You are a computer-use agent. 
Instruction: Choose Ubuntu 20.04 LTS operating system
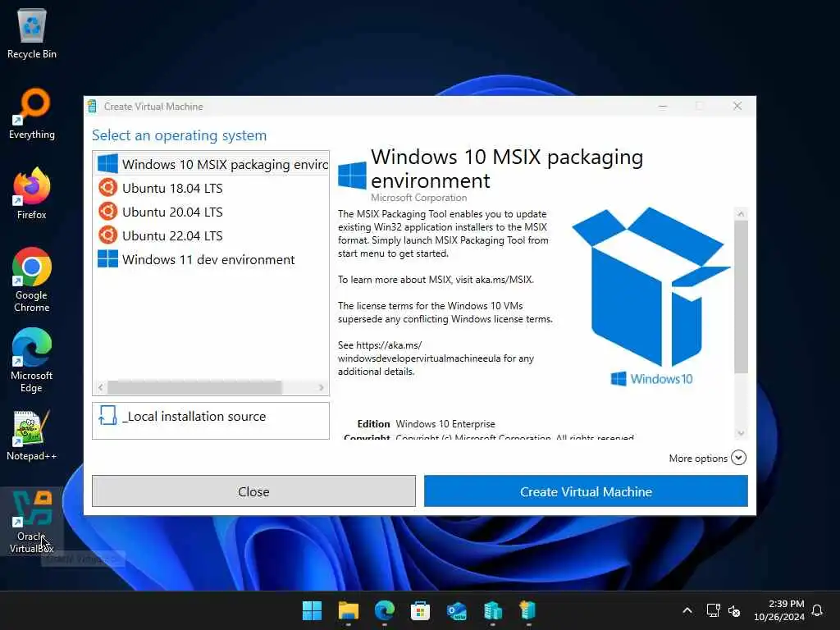(x=211, y=212)
